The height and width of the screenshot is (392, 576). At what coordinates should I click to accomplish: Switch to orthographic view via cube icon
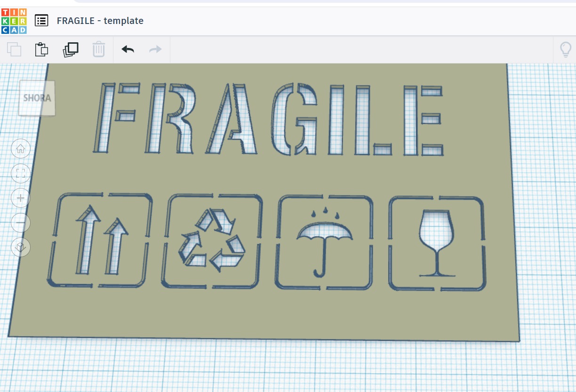point(21,247)
